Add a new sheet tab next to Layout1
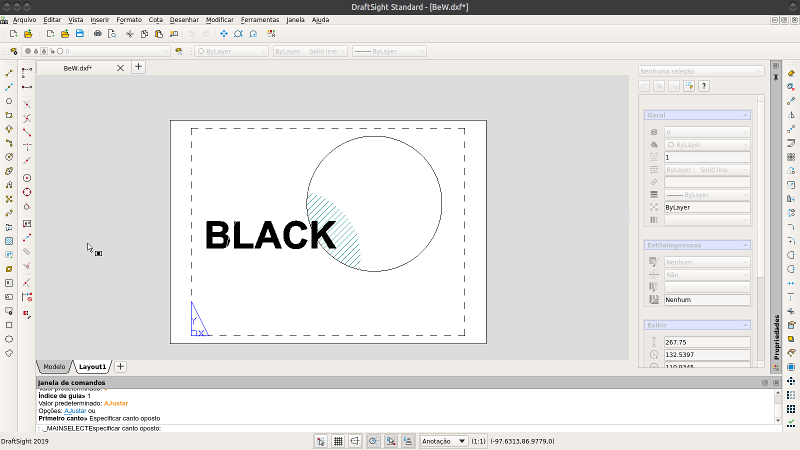Image resolution: width=800 pixels, height=450 pixels. pyautogui.click(x=121, y=367)
